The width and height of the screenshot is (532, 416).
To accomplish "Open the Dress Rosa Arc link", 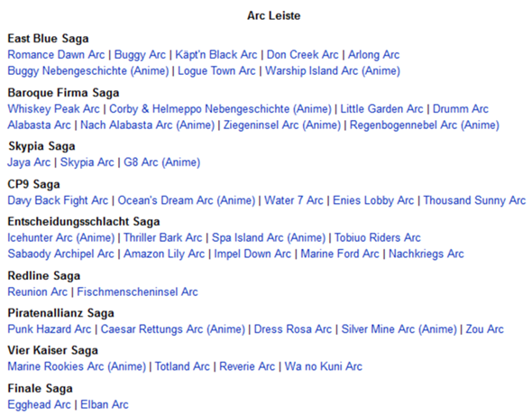I will click(x=293, y=329).
